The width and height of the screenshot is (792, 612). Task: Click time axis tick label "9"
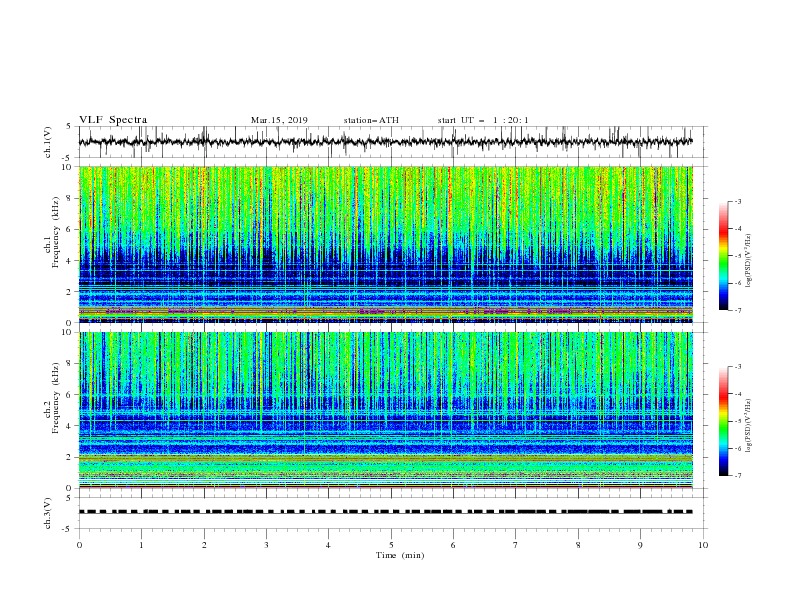pyautogui.click(x=640, y=545)
